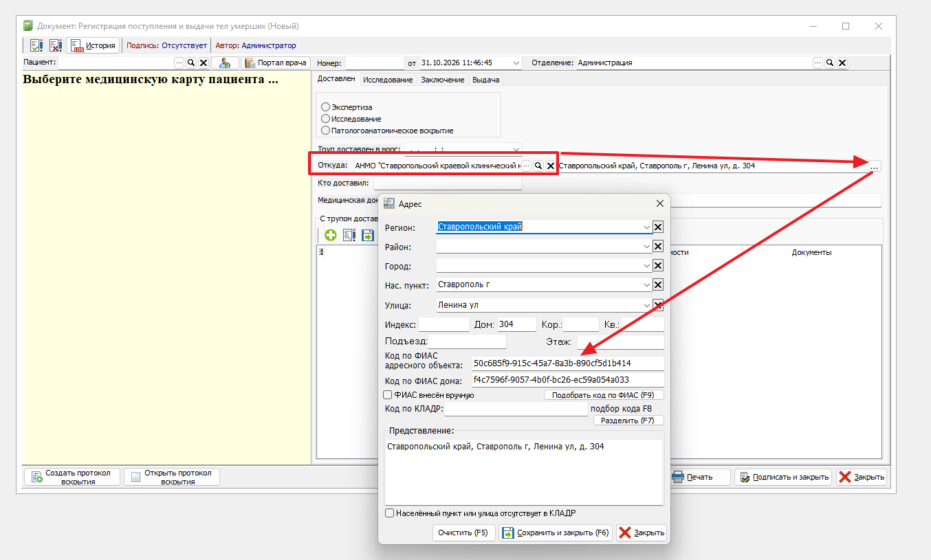Image resolution: width=931 pixels, height=560 pixels.
Task: Open document История log
Action: [x=94, y=45]
